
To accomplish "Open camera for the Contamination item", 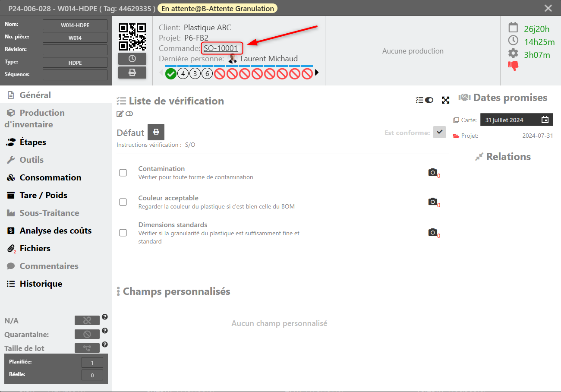I will [432, 173].
